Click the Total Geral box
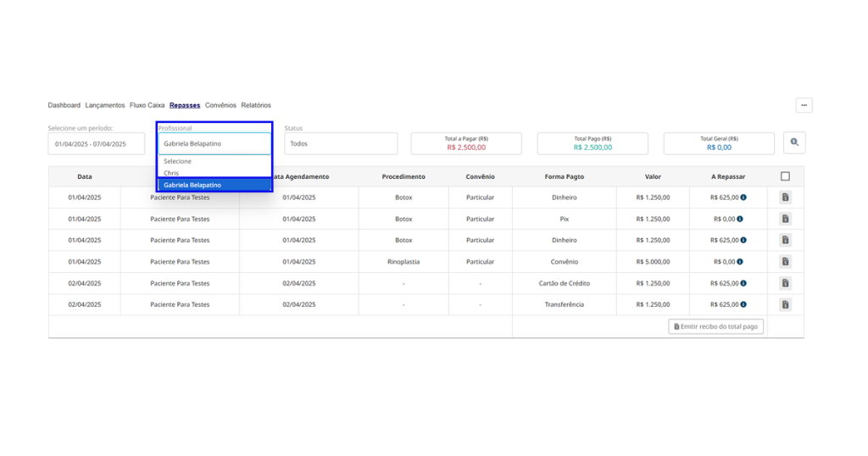The width and height of the screenshot is (868, 456). [719, 143]
